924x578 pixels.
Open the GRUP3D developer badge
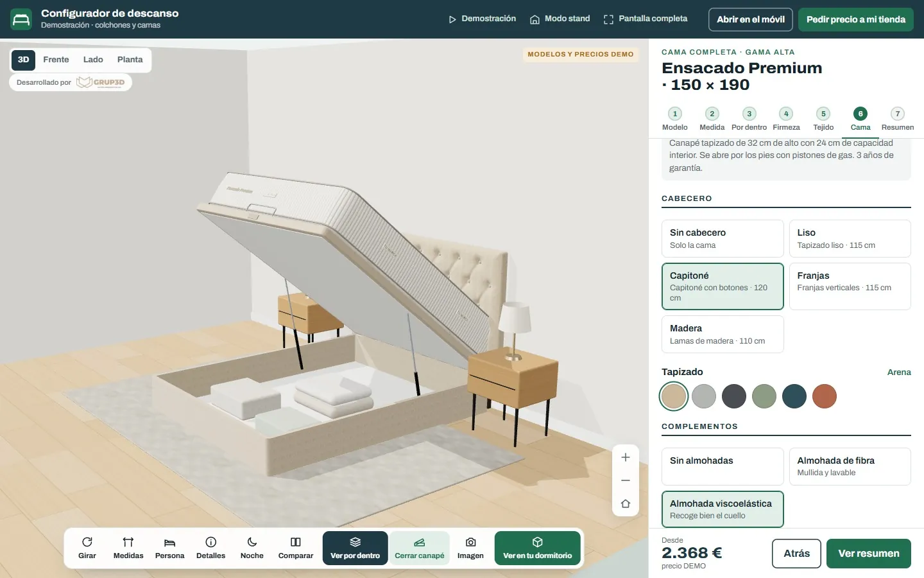pos(71,82)
